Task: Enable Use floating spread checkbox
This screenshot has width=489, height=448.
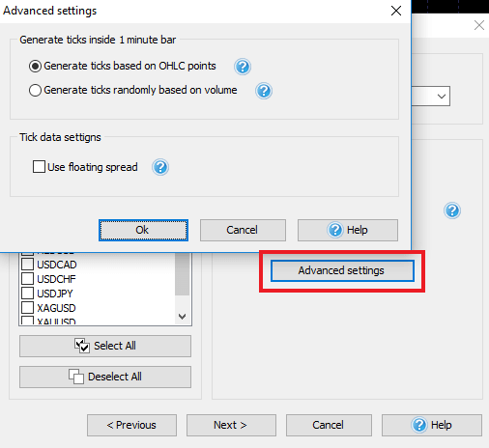Action: point(39,167)
